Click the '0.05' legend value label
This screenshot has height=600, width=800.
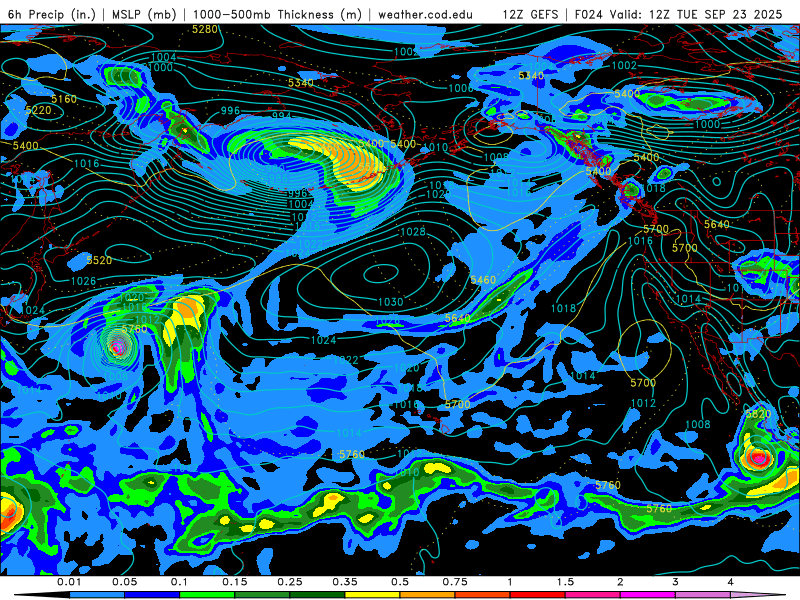coord(124,582)
